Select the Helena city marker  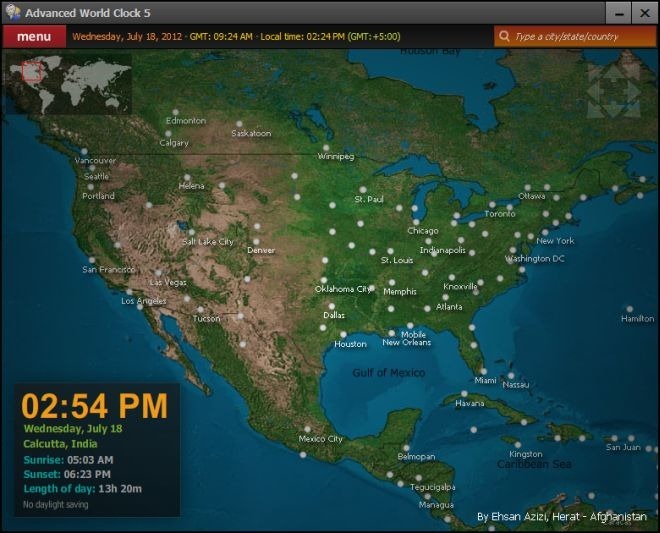pyautogui.click(x=187, y=177)
